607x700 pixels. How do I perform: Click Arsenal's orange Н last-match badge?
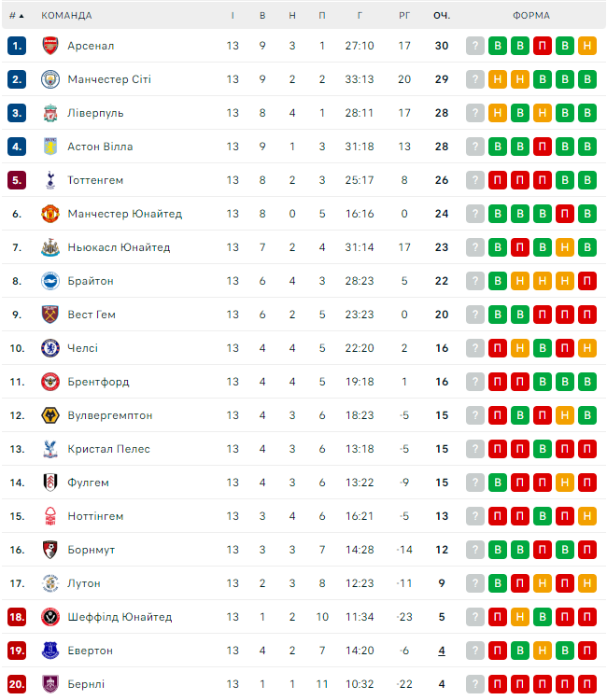pyautogui.click(x=587, y=46)
